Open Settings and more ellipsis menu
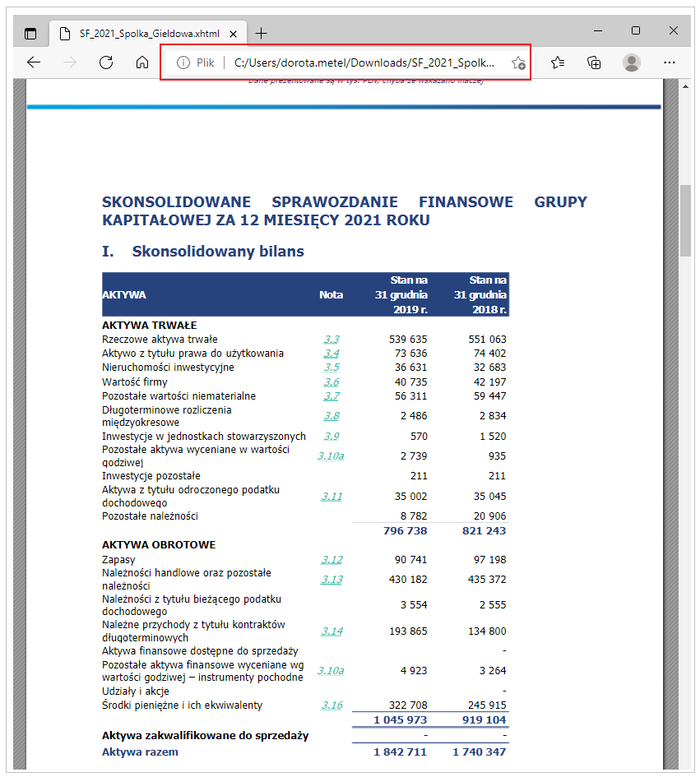The height and width of the screenshot is (777, 700). pos(670,62)
